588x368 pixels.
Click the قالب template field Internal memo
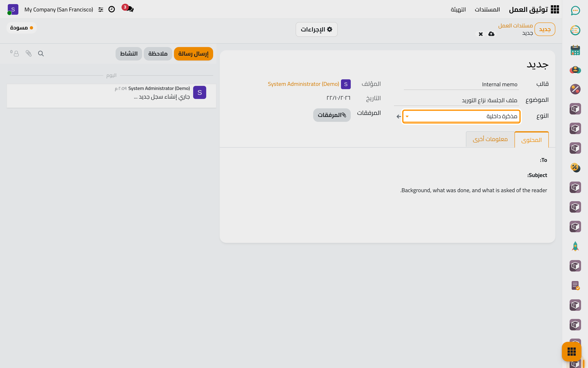tap(461, 84)
